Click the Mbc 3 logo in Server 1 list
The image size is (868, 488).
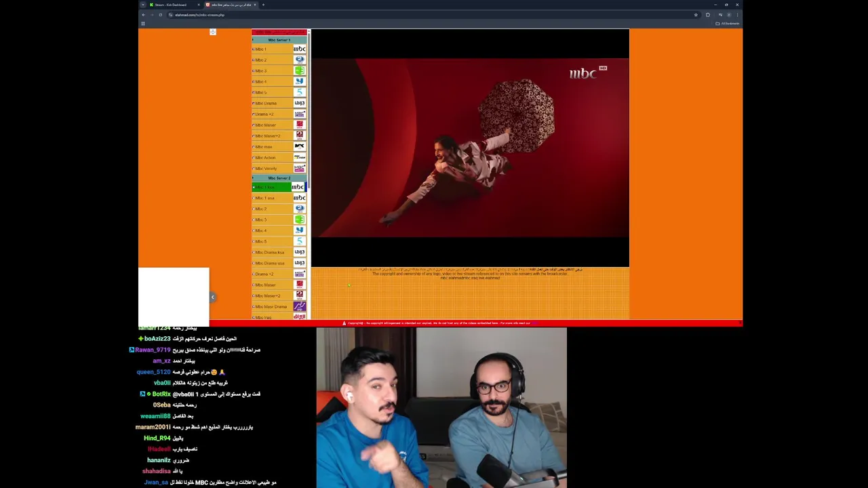(x=299, y=70)
